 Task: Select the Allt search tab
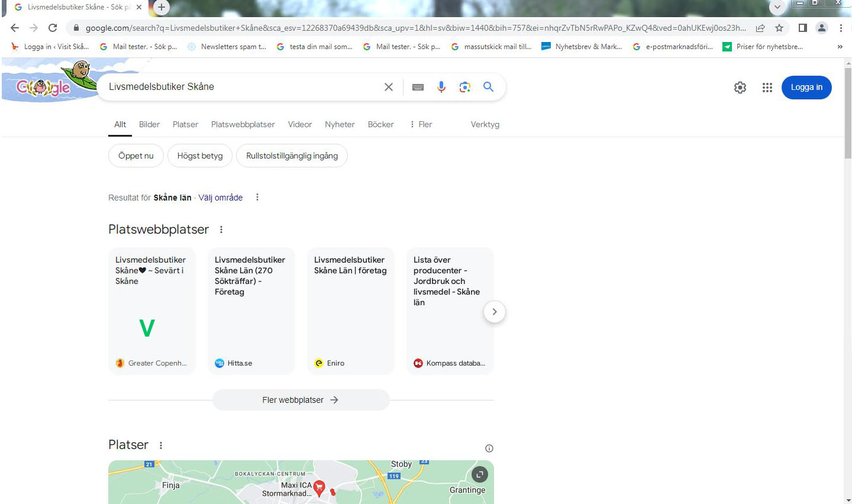click(x=120, y=124)
